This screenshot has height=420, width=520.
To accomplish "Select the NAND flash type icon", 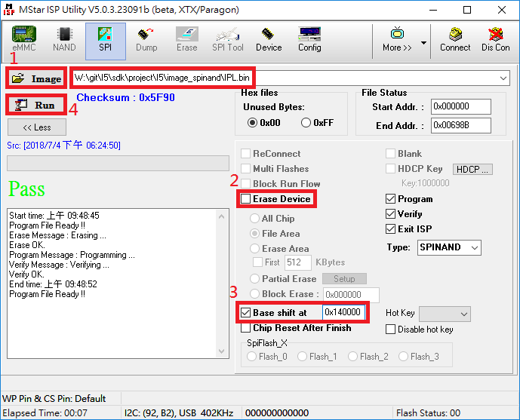I will [64, 39].
